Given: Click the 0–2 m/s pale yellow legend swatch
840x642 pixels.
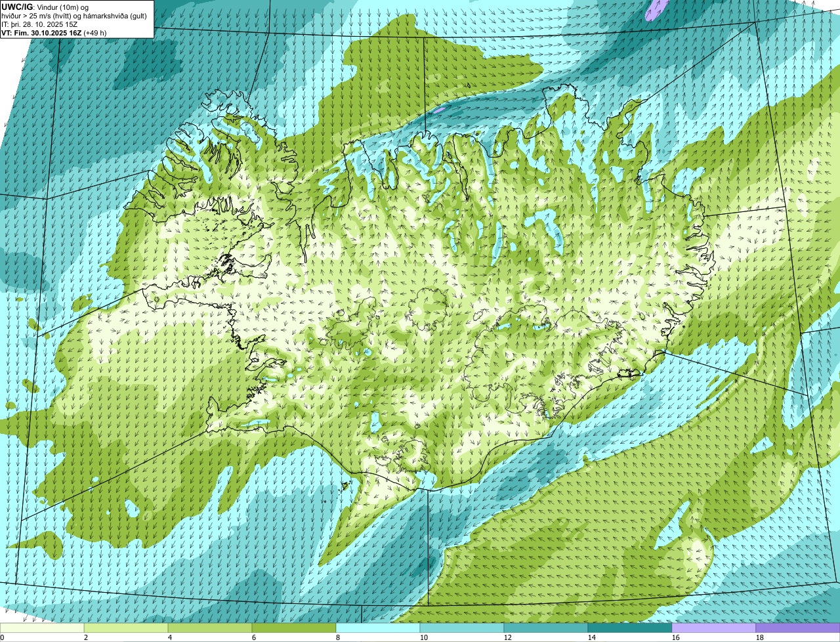Looking at the screenshot, I should (42, 628).
